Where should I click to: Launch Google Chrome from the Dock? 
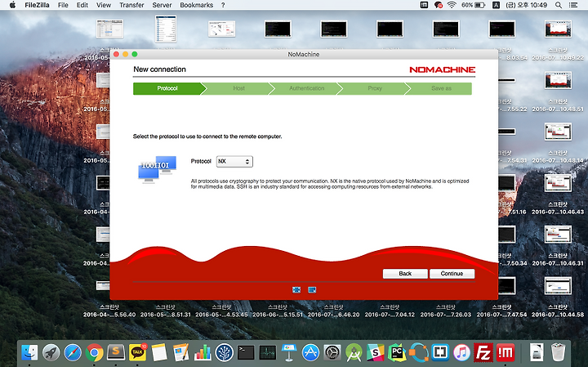[95, 353]
